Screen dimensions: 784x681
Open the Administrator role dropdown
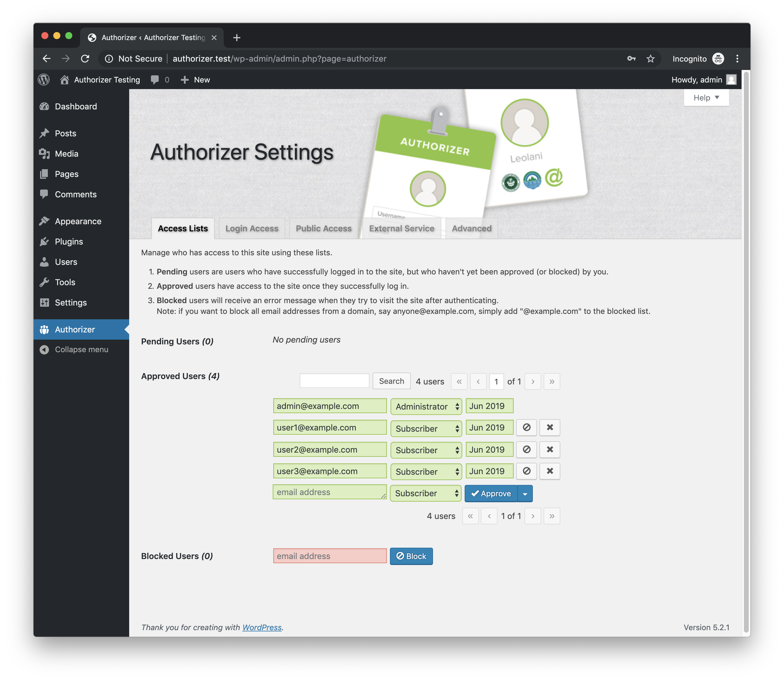tap(426, 407)
